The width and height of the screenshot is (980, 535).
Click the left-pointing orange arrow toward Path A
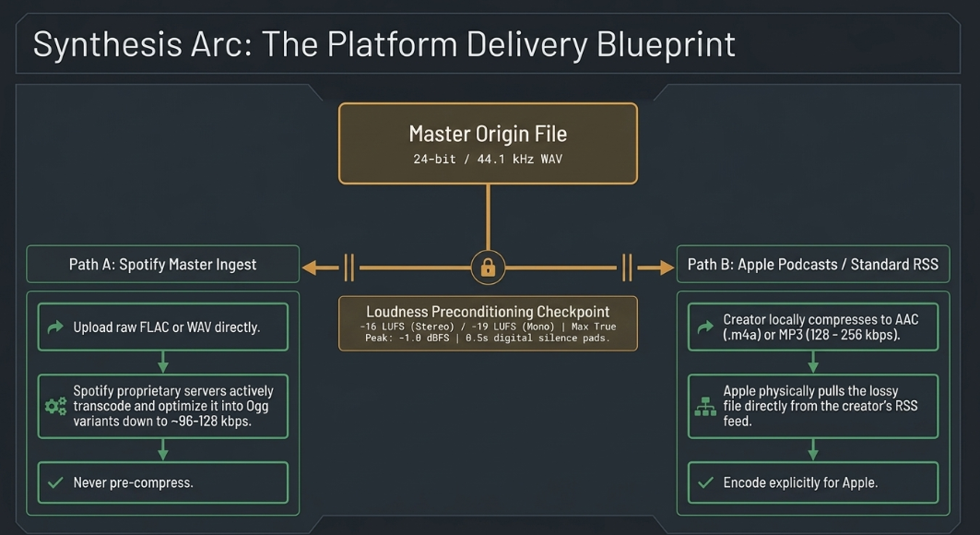[x=321, y=268]
